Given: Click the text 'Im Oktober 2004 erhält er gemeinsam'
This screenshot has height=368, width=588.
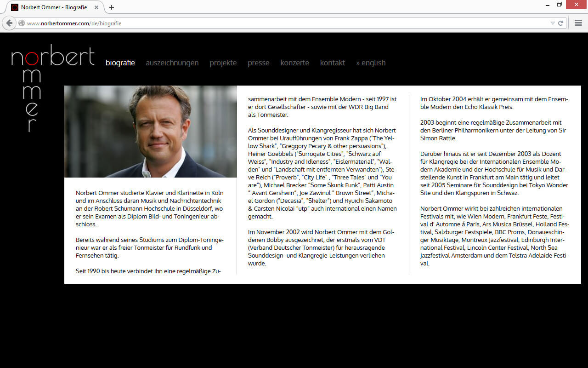Looking at the screenshot, I should [x=494, y=103].
